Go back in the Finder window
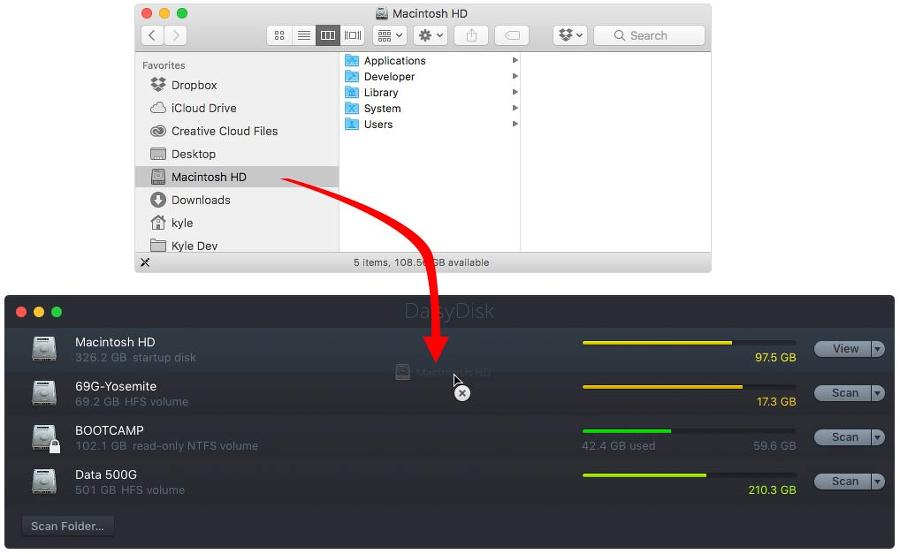Image resolution: width=900 pixels, height=554 pixels. pyautogui.click(x=152, y=36)
